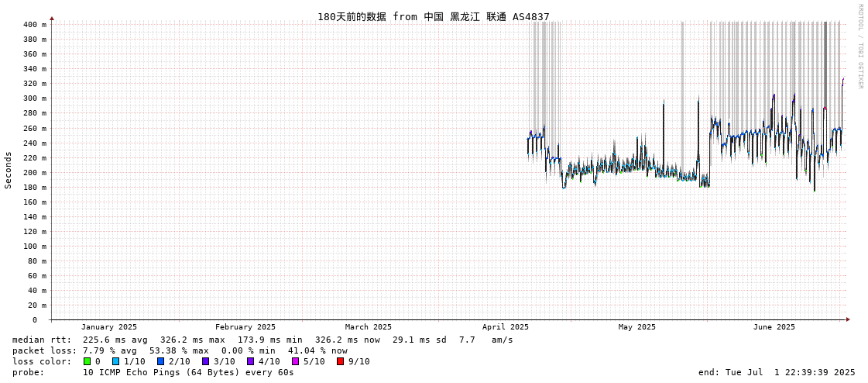Click the loss color label
This screenshot has width=868, height=383.
point(42,361)
